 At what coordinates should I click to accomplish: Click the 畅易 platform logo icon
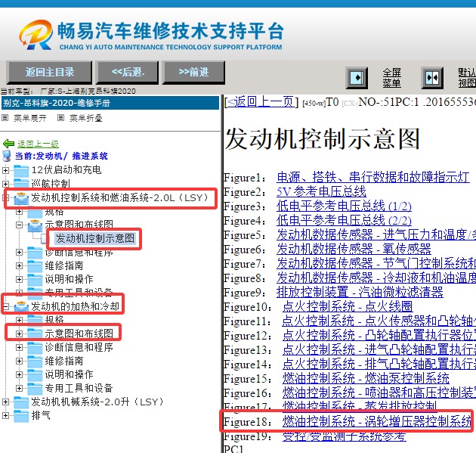(x=36, y=35)
